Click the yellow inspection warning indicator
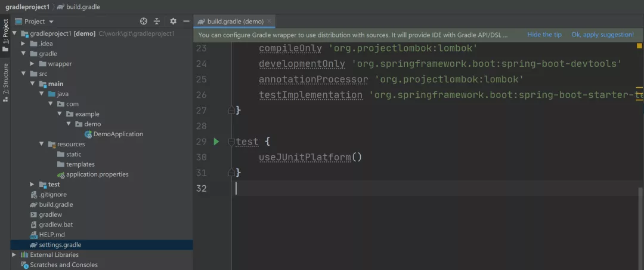This screenshot has width=644, height=270. click(639, 45)
